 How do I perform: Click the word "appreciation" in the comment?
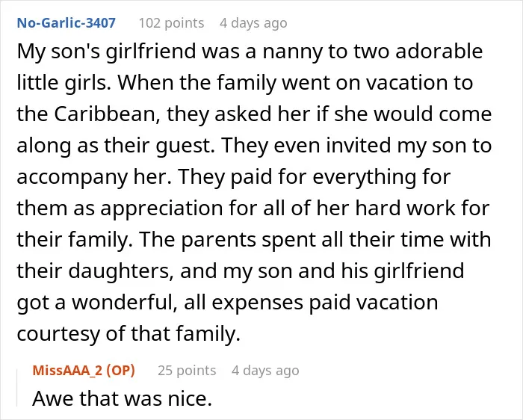(x=161, y=209)
